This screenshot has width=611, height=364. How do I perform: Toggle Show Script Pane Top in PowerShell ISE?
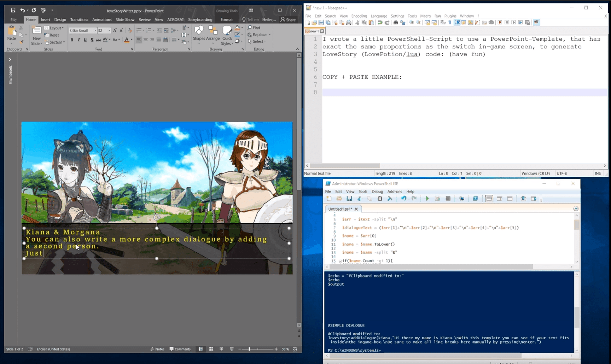click(489, 199)
